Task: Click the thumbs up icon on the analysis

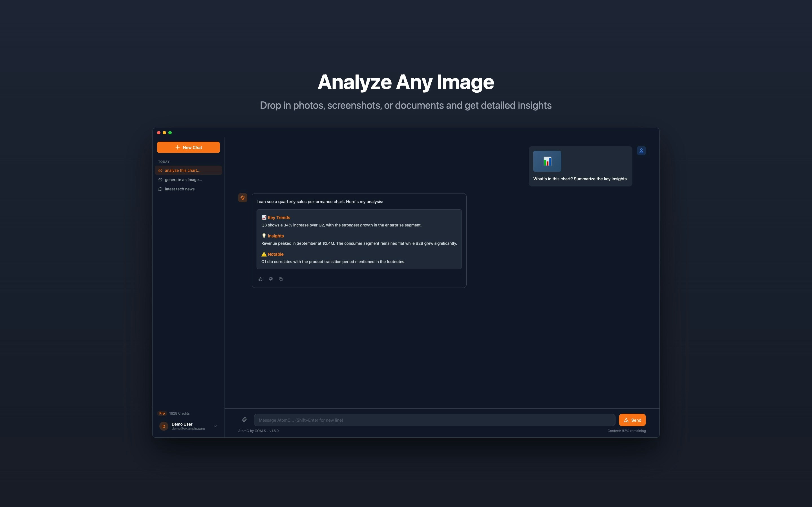Action: pyautogui.click(x=261, y=279)
